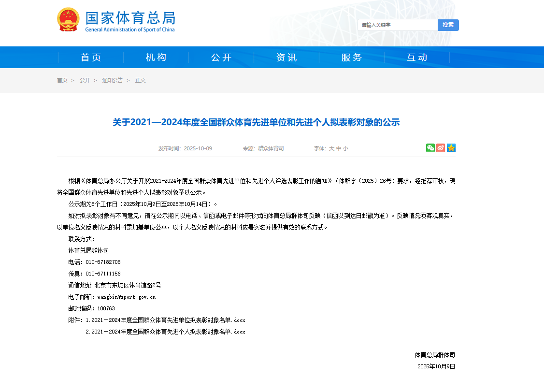Share article to Weibo icon
The width and height of the screenshot is (544, 392).
(441, 148)
